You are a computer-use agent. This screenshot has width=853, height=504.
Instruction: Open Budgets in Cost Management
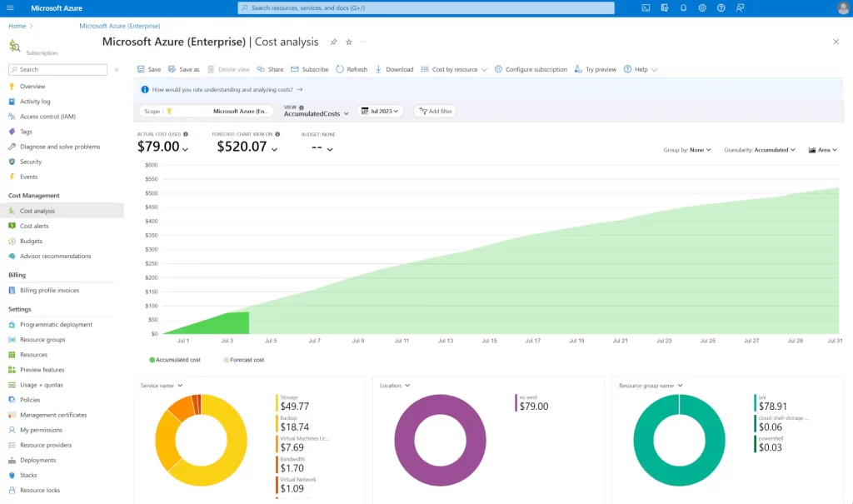[31, 241]
